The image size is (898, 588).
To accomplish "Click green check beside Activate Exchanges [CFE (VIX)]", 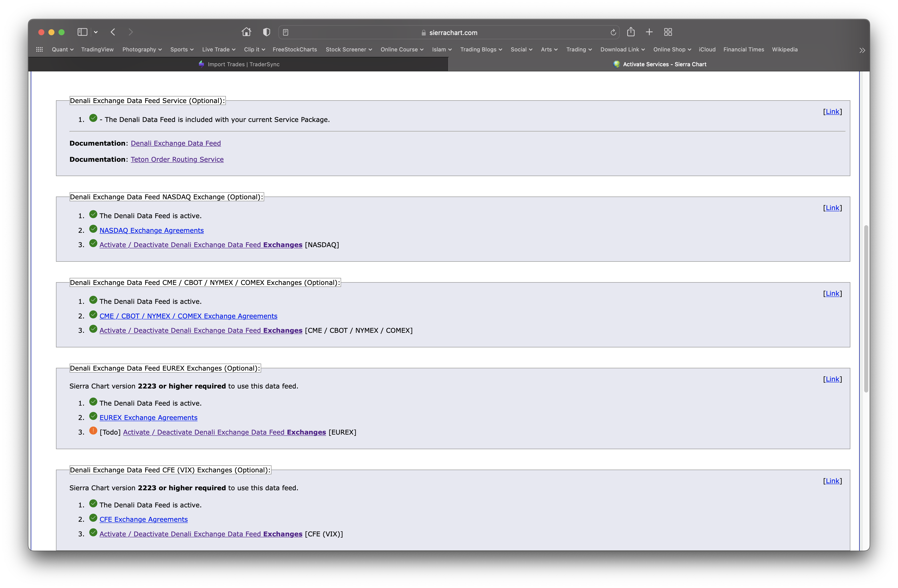I will (x=93, y=533).
